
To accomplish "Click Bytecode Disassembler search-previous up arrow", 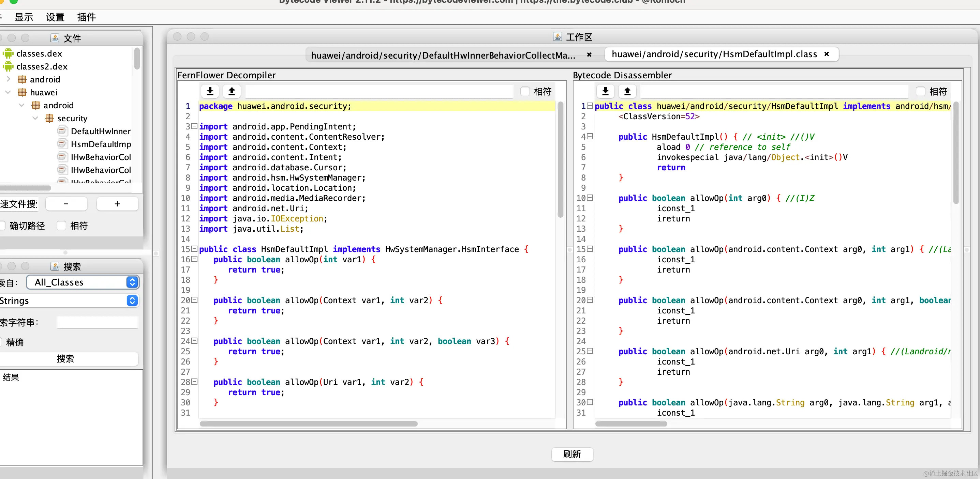I will (x=627, y=91).
